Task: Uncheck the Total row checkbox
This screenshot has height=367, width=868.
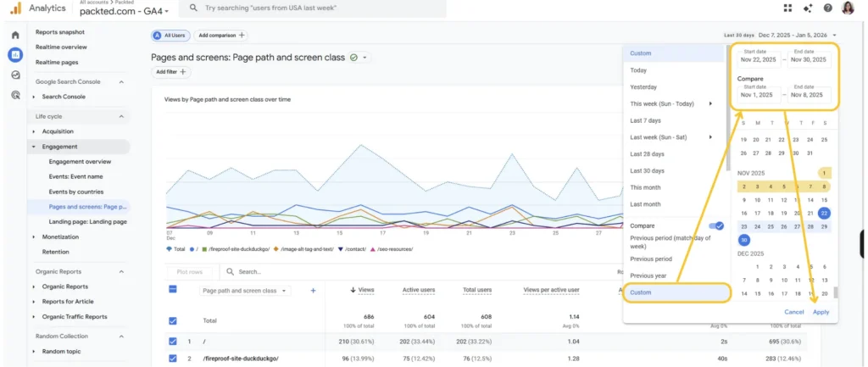Action: [x=173, y=320]
